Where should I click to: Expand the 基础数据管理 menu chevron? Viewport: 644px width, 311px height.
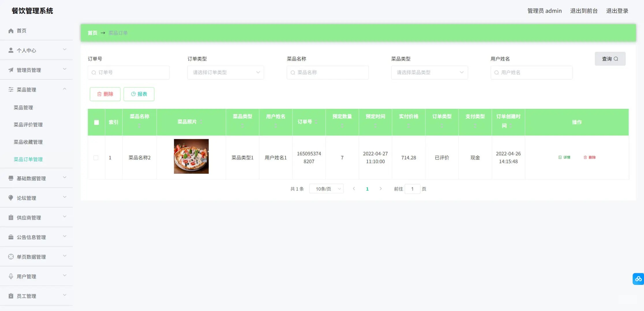click(65, 177)
